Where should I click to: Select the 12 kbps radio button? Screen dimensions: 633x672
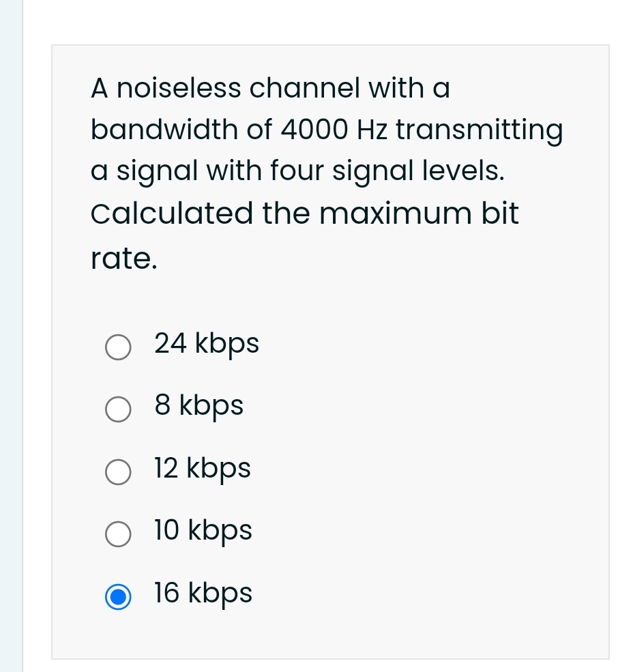[x=117, y=472]
